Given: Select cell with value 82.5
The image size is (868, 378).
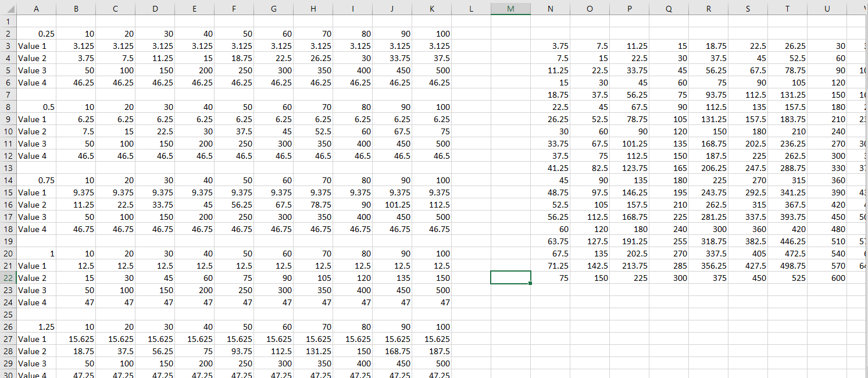Looking at the screenshot, I should click(x=590, y=168).
